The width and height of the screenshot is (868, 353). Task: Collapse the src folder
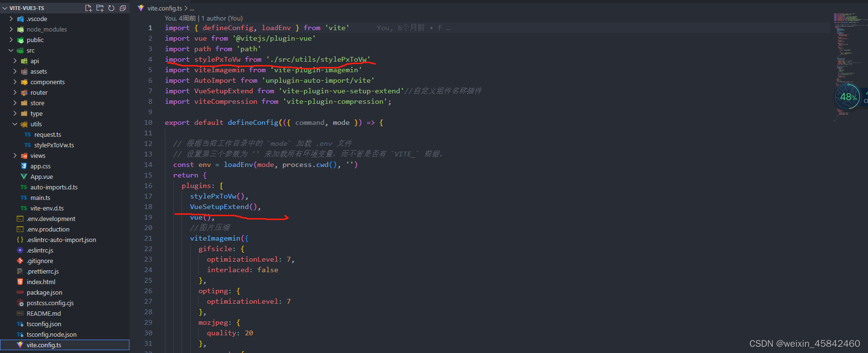pyautogui.click(x=11, y=51)
